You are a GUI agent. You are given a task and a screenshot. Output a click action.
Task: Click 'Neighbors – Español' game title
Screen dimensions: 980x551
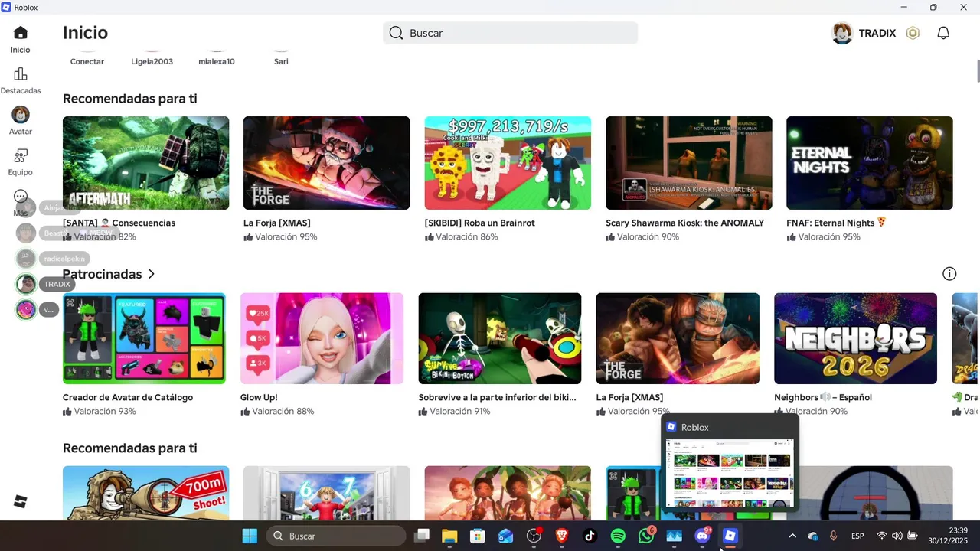coord(823,397)
